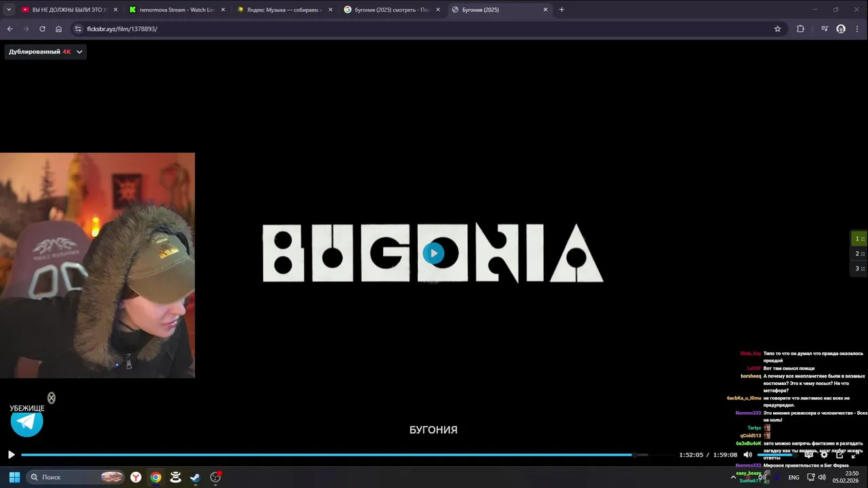868x488 pixels.
Task: Open the Chrome three-dot menu
Action: click(x=858, y=29)
